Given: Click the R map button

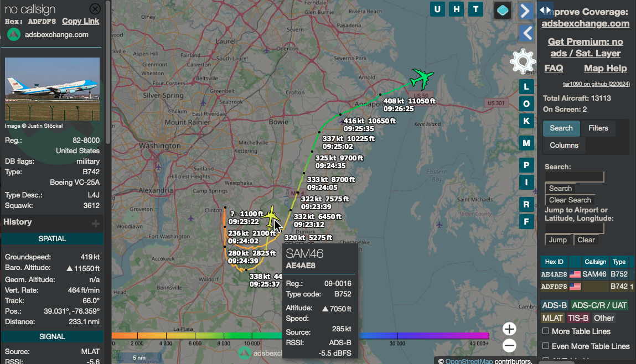Looking at the screenshot, I should [x=526, y=204].
